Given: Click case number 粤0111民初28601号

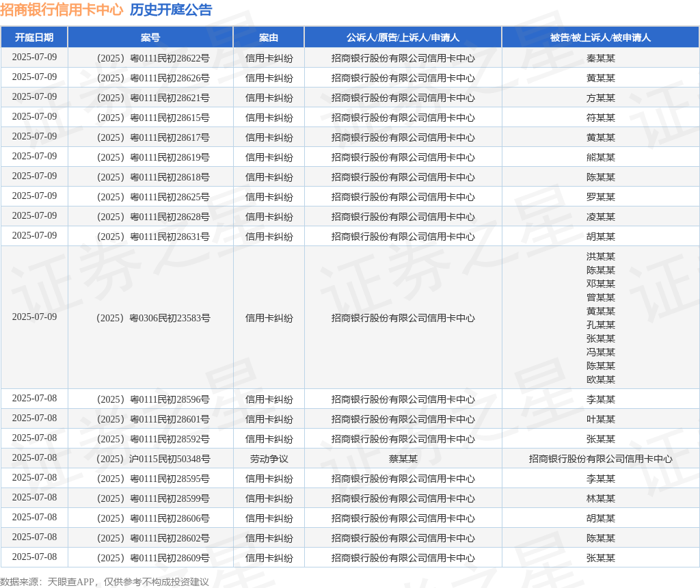Looking at the screenshot, I should pyautogui.click(x=153, y=419).
